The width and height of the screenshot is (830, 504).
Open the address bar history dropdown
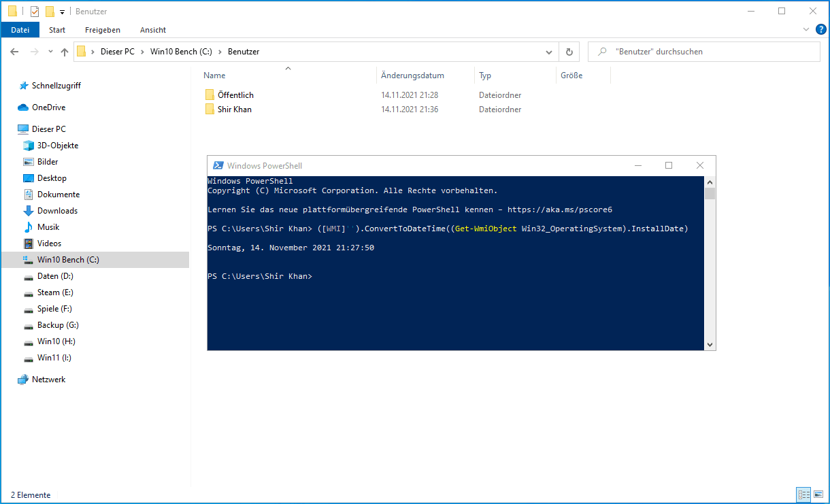(550, 52)
